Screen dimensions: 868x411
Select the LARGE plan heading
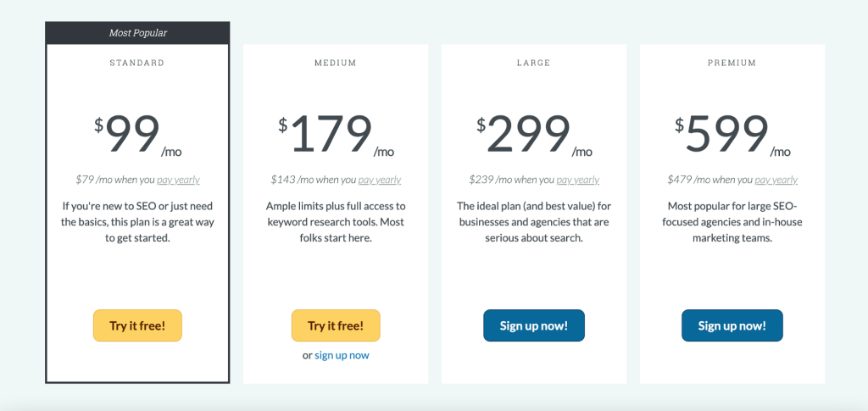[x=534, y=63]
